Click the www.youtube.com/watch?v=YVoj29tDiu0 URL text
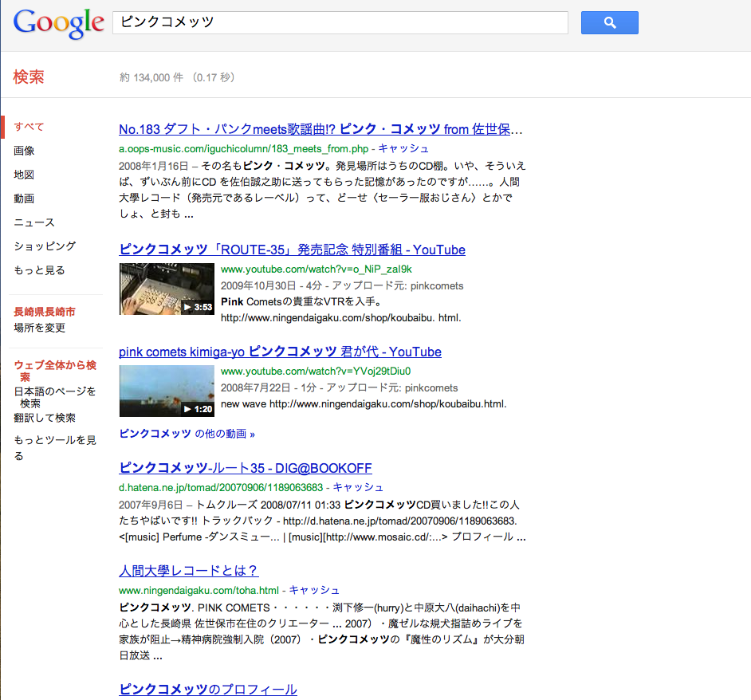The width and height of the screenshot is (751, 700). pos(316,372)
